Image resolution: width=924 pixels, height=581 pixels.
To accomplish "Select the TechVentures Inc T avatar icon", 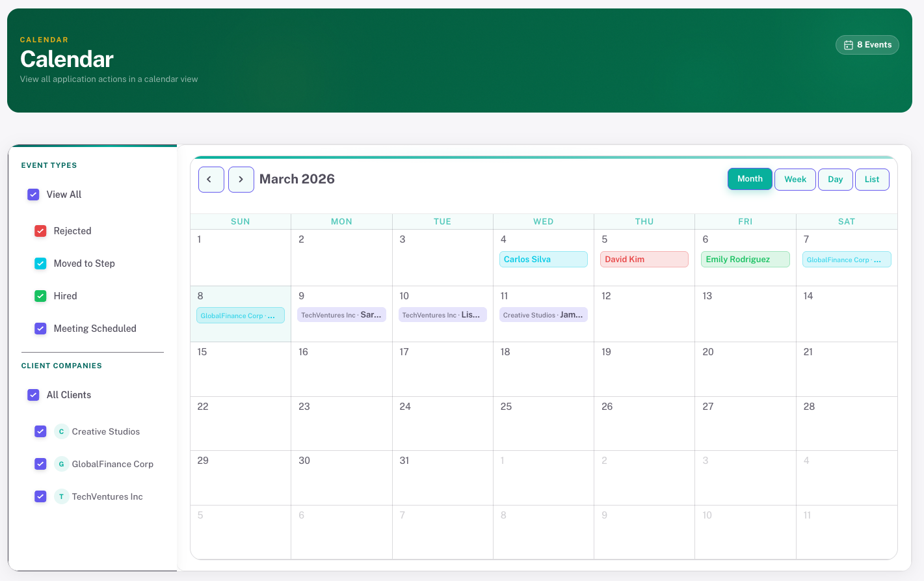I will (x=61, y=496).
